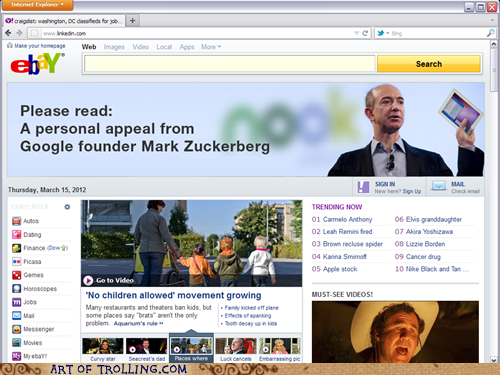Image resolution: width=500 pixels, height=375 pixels.
Task: Click the magnifier in Bing search box
Action: click(490, 33)
